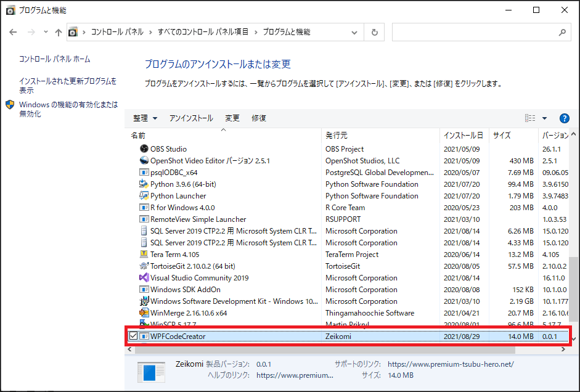The image size is (580, 392).
Task: Click the Python Launcher icon
Action: (x=144, y=195)
